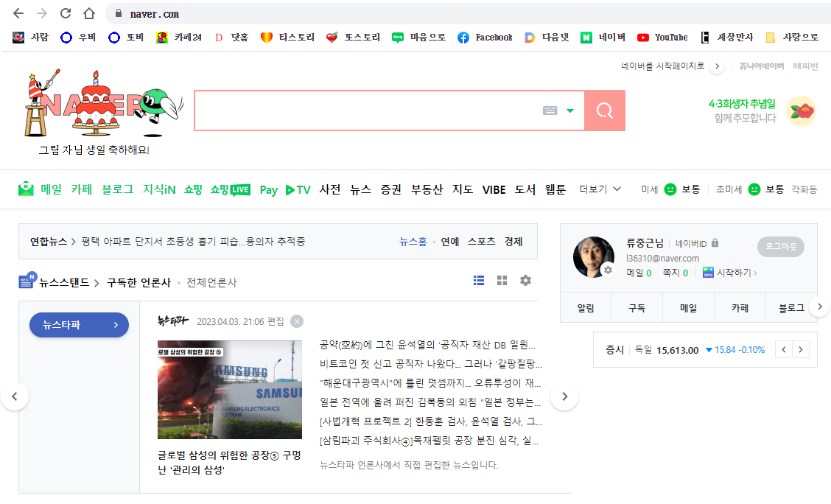Click the 초미세 dust status smiley

click(754, 189)
